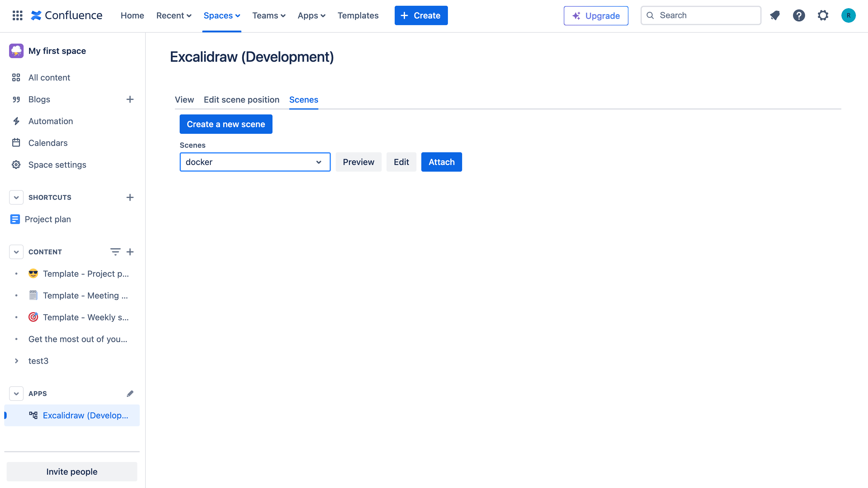Open Template - Project plan page
Viewport: 868px width, 488px height.
[72, 273]
